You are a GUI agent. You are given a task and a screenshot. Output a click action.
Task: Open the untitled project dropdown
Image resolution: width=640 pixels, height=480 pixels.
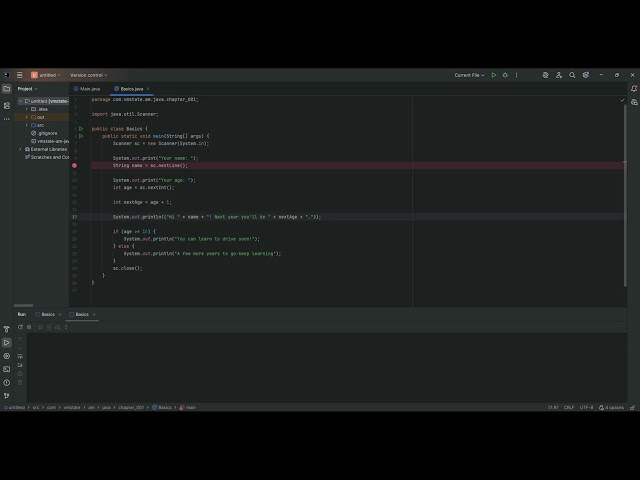(x=46, y=75)
